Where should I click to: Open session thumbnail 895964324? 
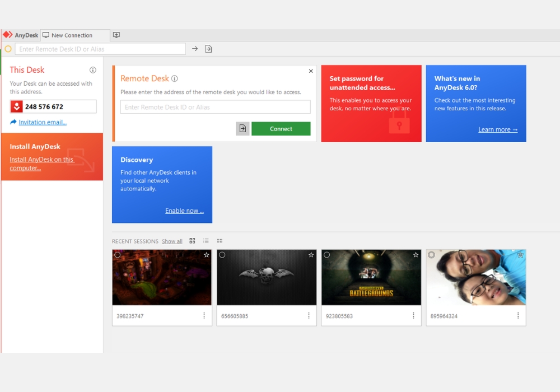(475, 277)
